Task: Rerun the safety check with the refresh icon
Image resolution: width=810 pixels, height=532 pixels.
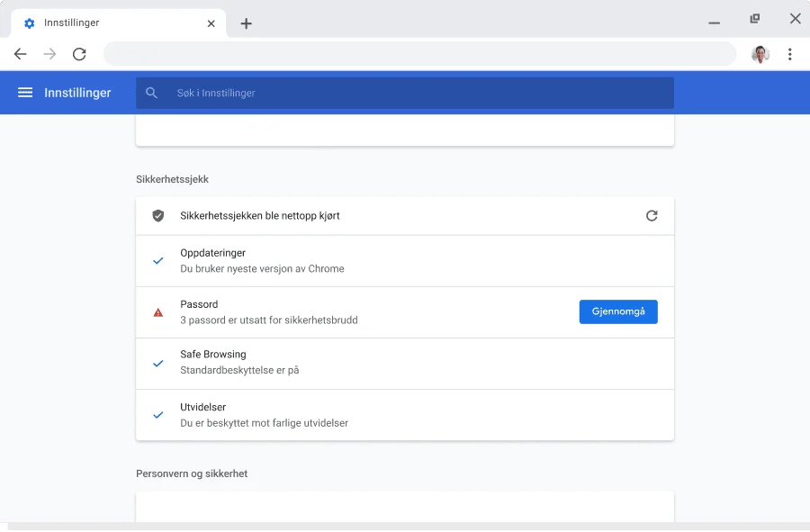Action: (x=652, y=216)
